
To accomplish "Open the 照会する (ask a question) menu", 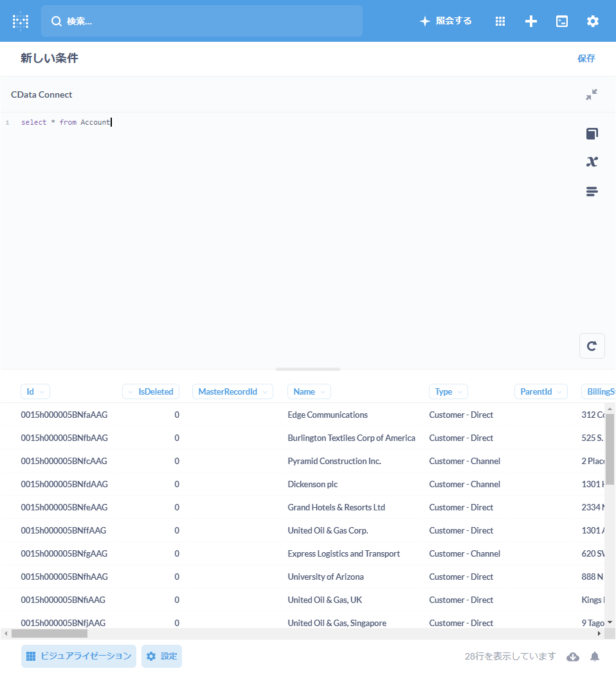I will [446, 21].
